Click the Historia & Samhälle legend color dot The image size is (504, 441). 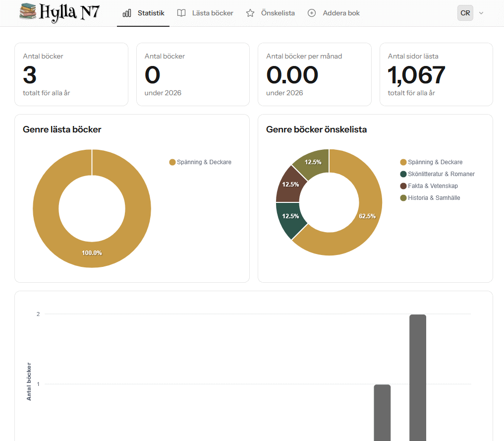click(x=403, y=198)
